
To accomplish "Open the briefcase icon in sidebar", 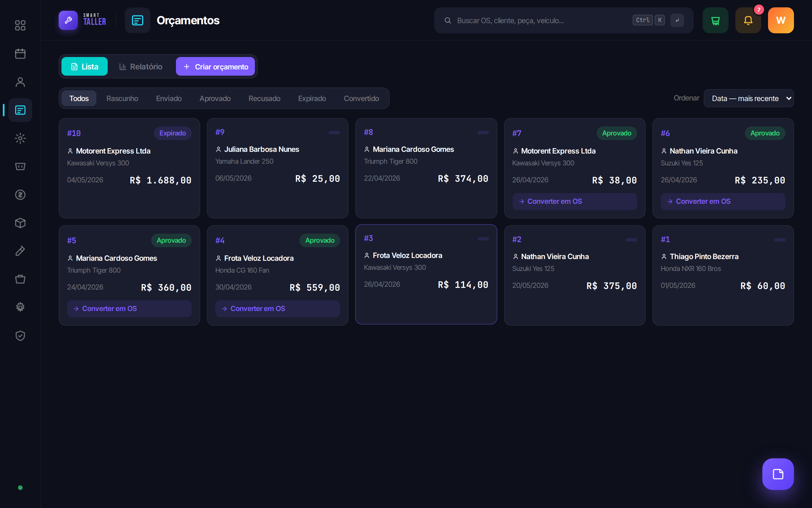I will pyautogui.click(x=20, y=279).
